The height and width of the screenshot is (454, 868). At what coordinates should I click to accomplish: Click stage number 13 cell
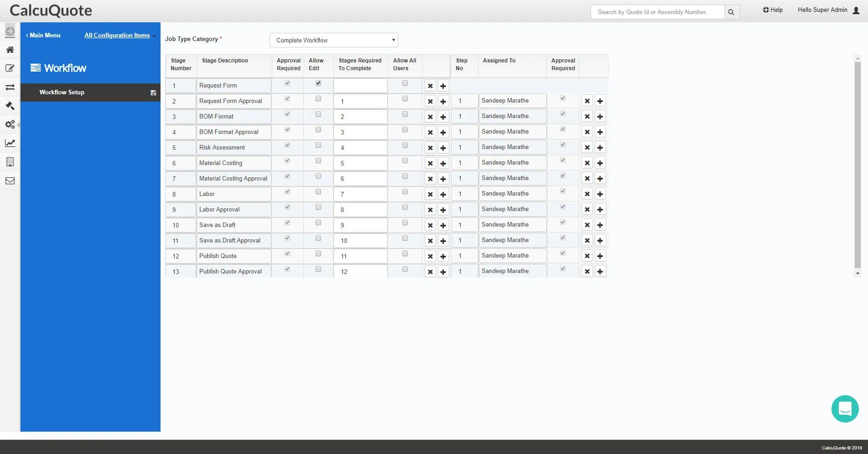pos(181,272)
